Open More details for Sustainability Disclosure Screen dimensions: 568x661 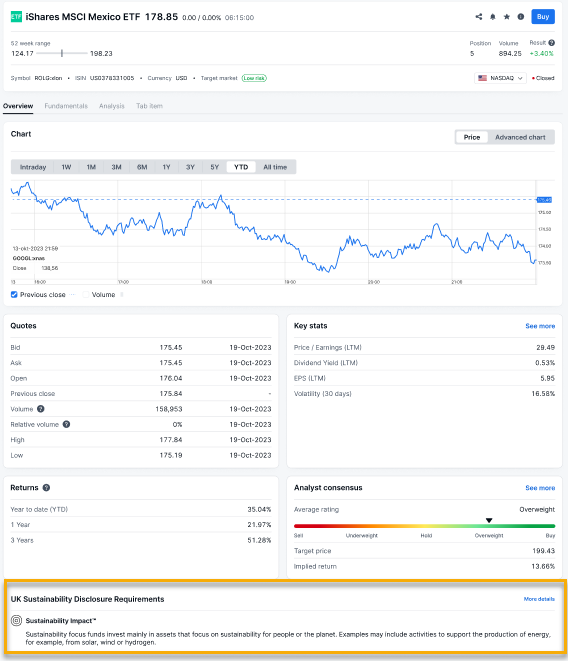[539, 599]
